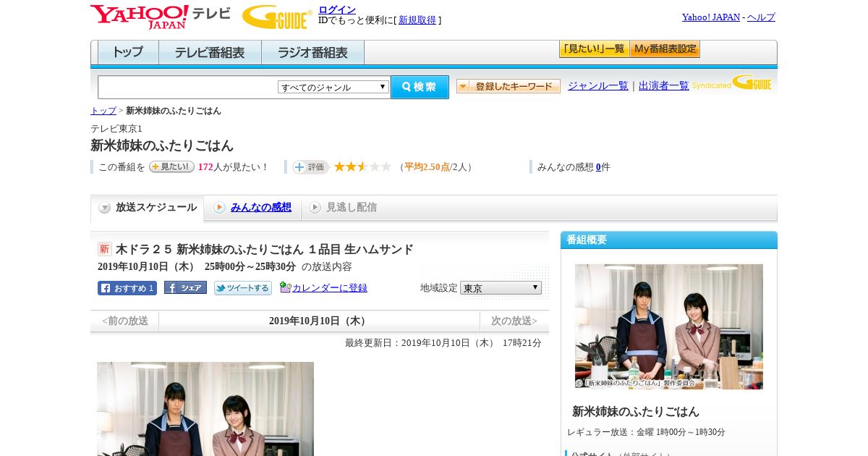
Task: Open My番組表設定 button
Action: (665, 49)
